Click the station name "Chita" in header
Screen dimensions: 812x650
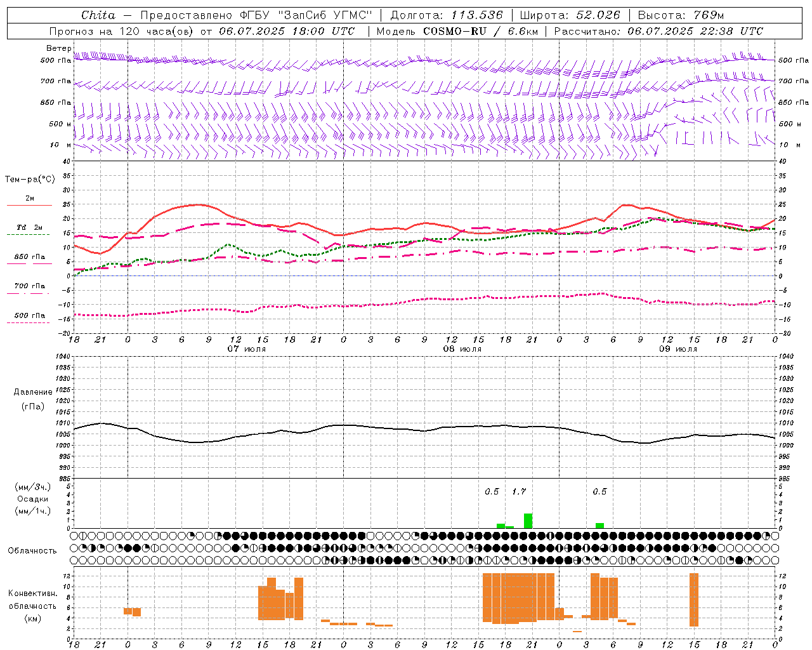(x=98, y=15)
